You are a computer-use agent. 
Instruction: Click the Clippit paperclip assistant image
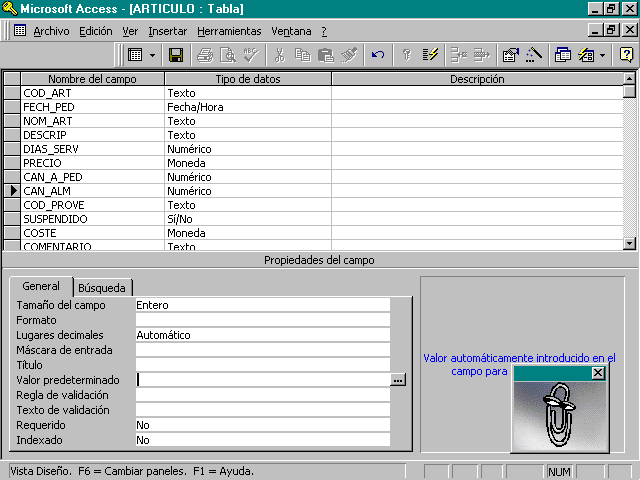(x=560, y=416)
